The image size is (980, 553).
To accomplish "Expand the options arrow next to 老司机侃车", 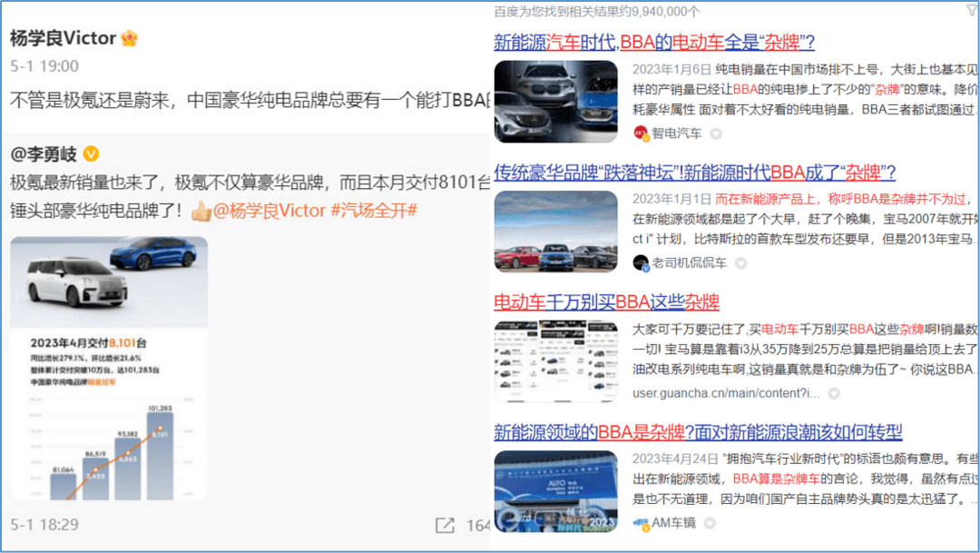I will tap(740, 263).
